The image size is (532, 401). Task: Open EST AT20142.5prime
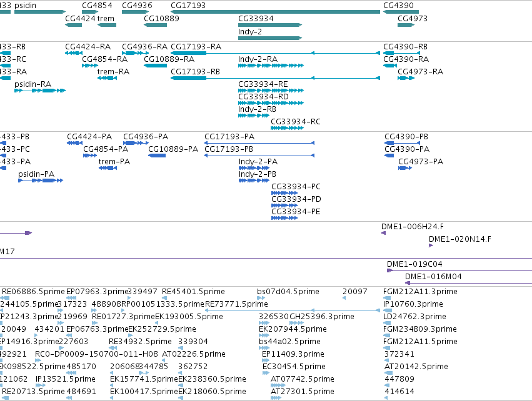coord(416,367)
